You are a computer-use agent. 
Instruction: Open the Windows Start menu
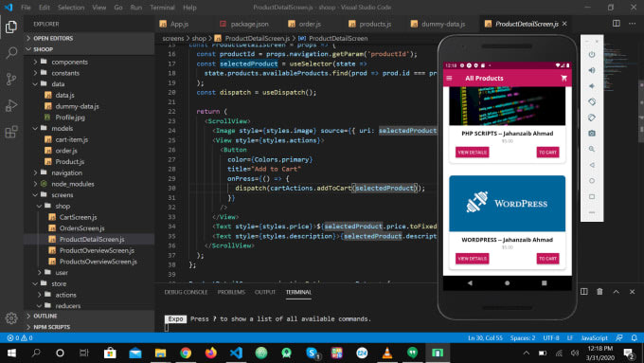(x=11, y=353)
